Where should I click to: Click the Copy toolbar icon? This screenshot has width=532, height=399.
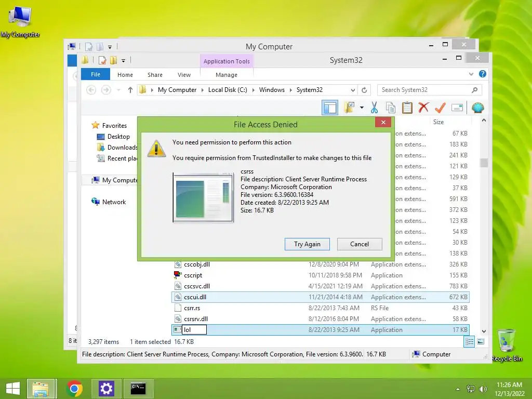391,108
